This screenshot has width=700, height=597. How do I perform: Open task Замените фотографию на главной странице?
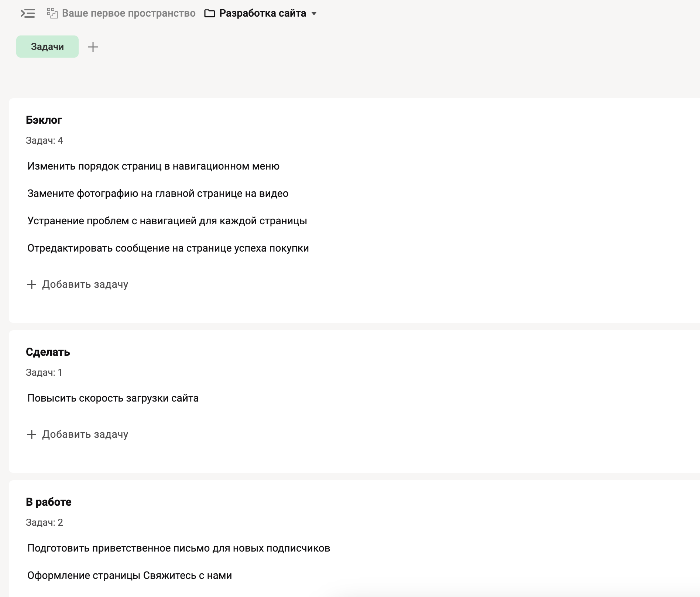click(158, 194)
